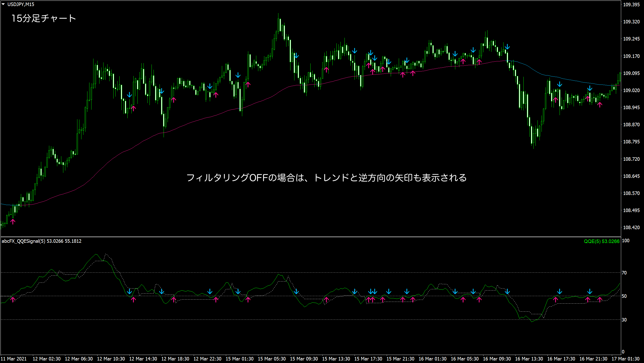Click the abcFX_QQESignal(5) indicator label
This screenshot has height=363, width=644.
click(x=24, y=241)
